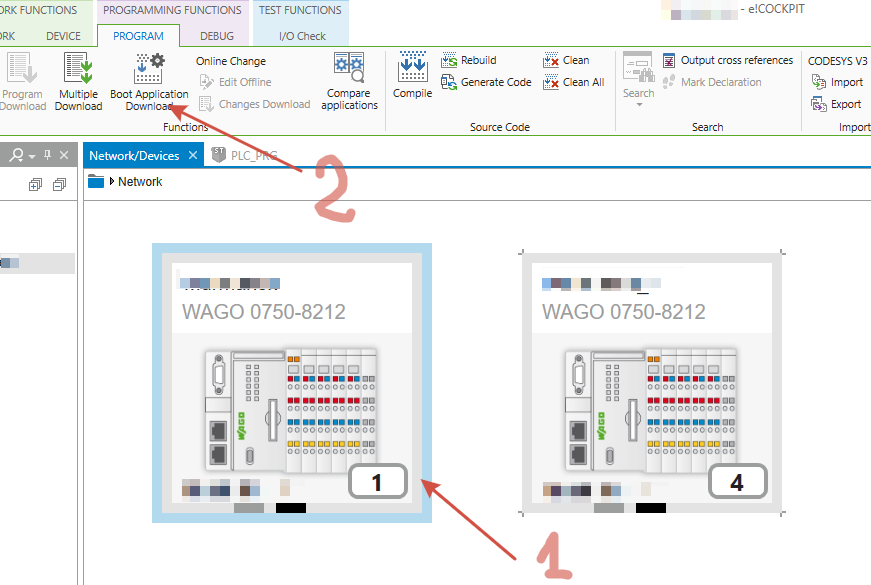Pin the side panel
This screenshot has height=585, width=871.
tap(48, 155)
